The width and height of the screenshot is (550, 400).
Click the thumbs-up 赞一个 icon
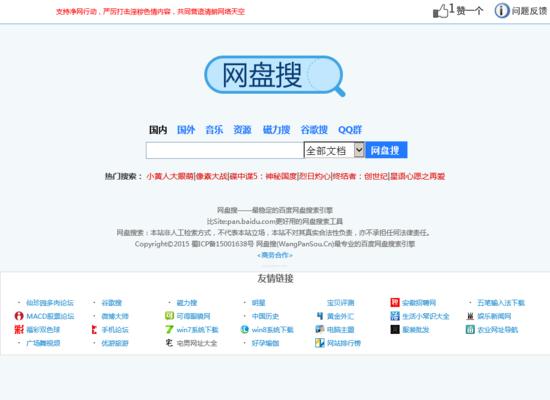point(441,11)
